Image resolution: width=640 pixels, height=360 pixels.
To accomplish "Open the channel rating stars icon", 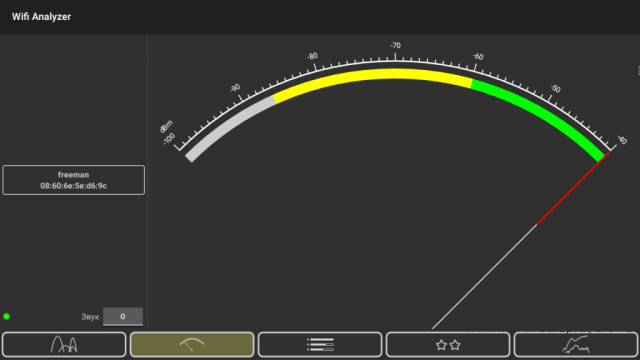I will pos(448,344).
